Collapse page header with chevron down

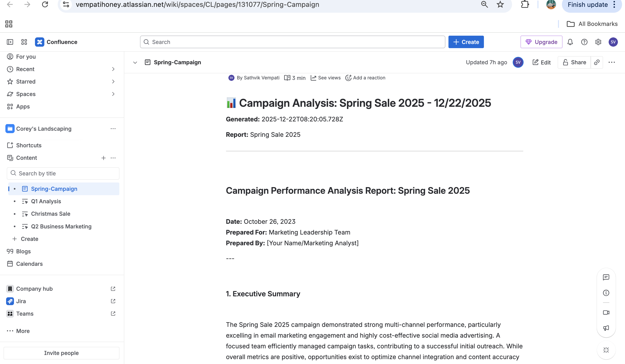tap(135, 63)
